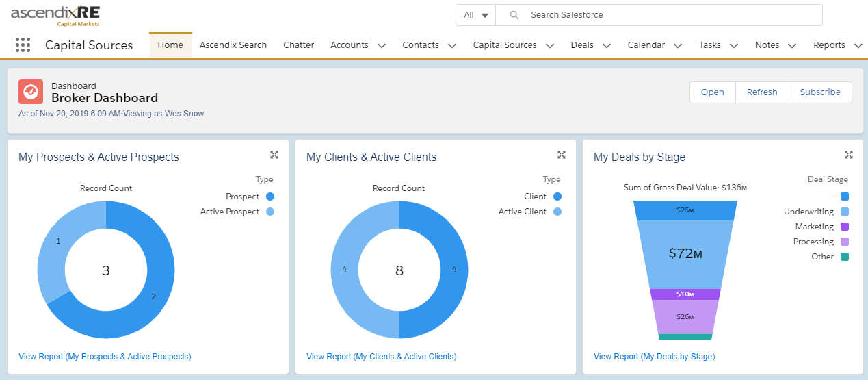Screen dimensions: 868x380
Task: Open the Reports tab dropdown arrow
Action: pos(858,46)
